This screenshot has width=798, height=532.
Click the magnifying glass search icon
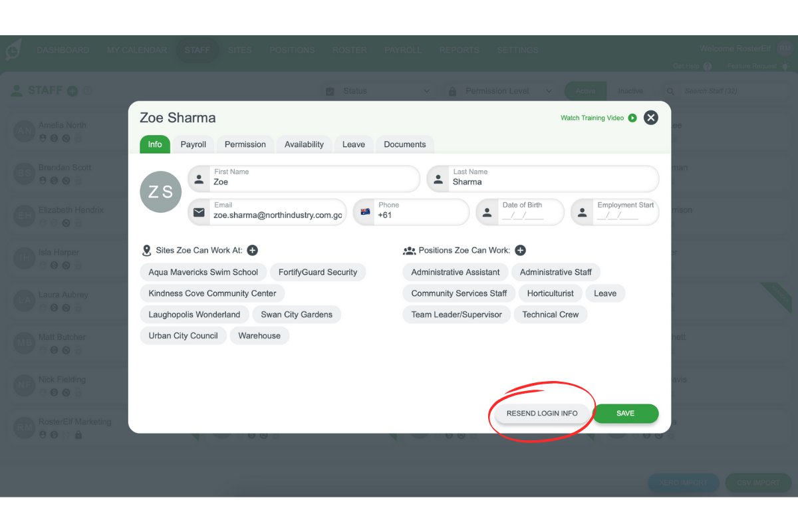(x=670, y=91)
